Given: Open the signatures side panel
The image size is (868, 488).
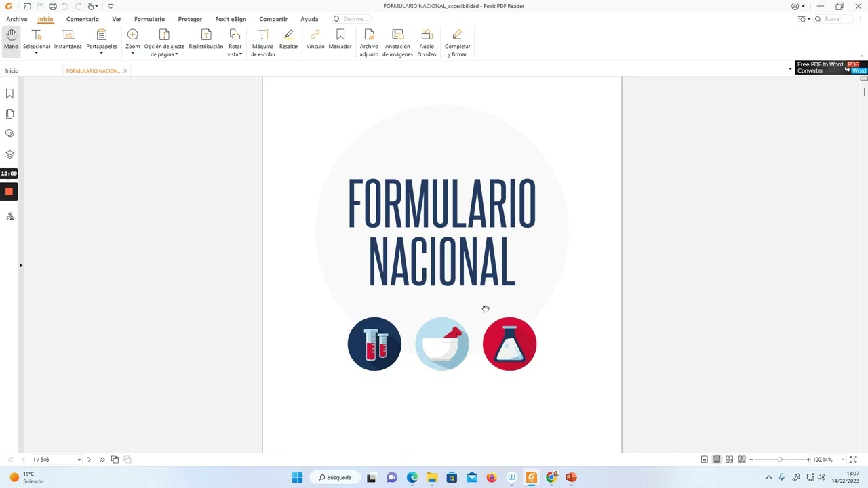Looking at the screenshot, I should point(9,216).
